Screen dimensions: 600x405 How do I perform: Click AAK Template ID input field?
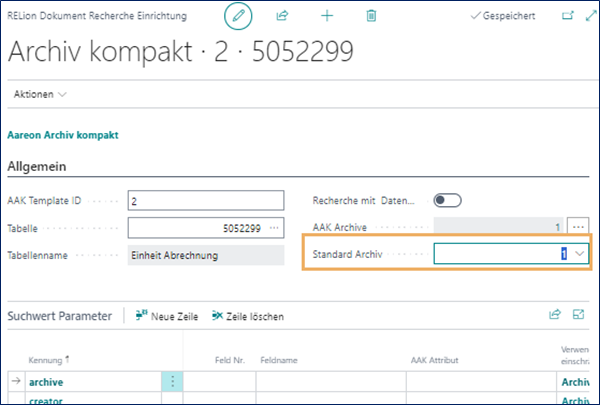pos(206,201)
